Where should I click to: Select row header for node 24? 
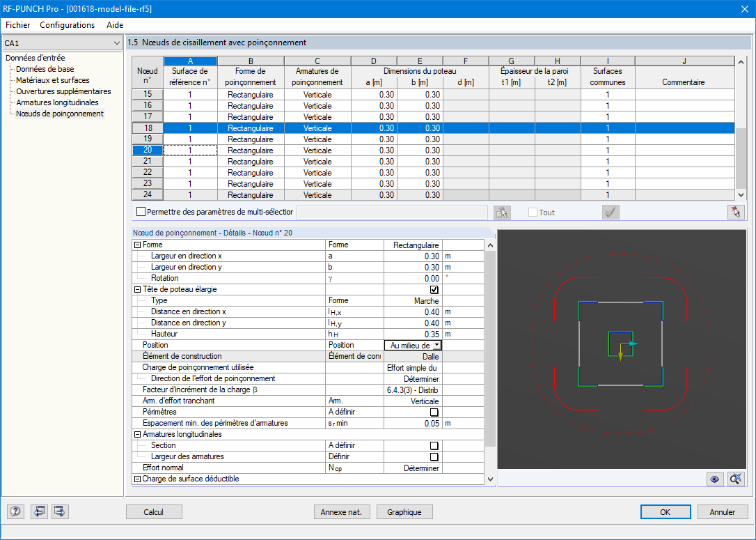[148, 195]
